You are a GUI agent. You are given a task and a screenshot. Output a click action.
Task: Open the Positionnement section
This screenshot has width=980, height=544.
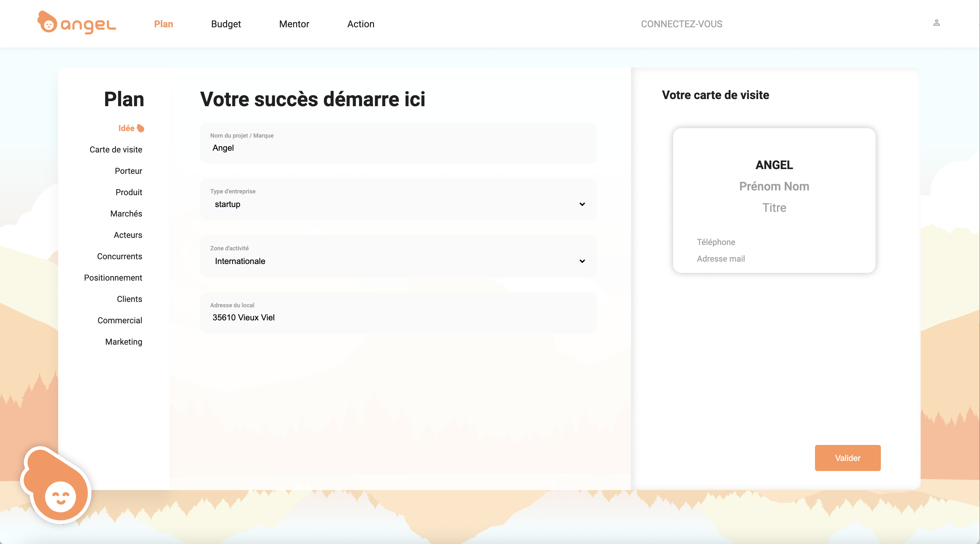pos(113,278)
